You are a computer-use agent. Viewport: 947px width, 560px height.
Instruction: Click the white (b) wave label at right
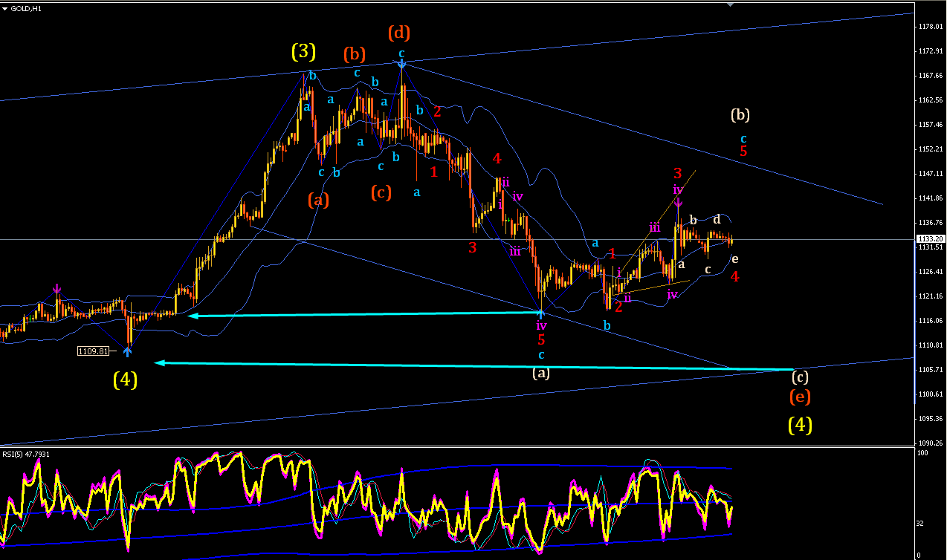tap(740, 115)
